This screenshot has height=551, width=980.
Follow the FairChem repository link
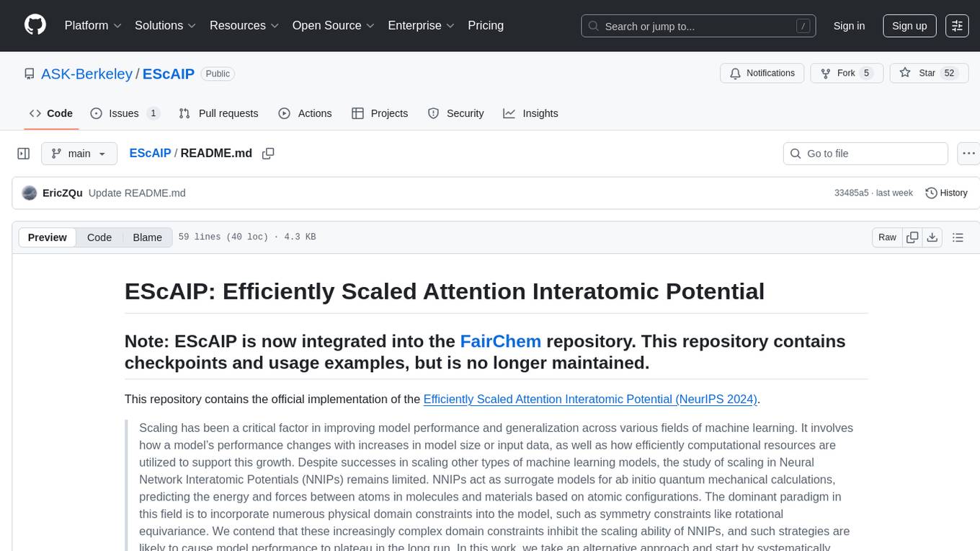[501, 340]
